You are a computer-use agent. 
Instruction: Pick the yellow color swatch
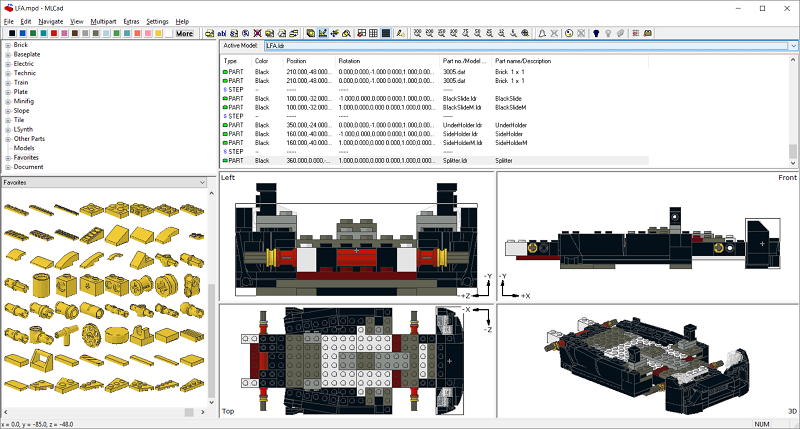point(158,33)
